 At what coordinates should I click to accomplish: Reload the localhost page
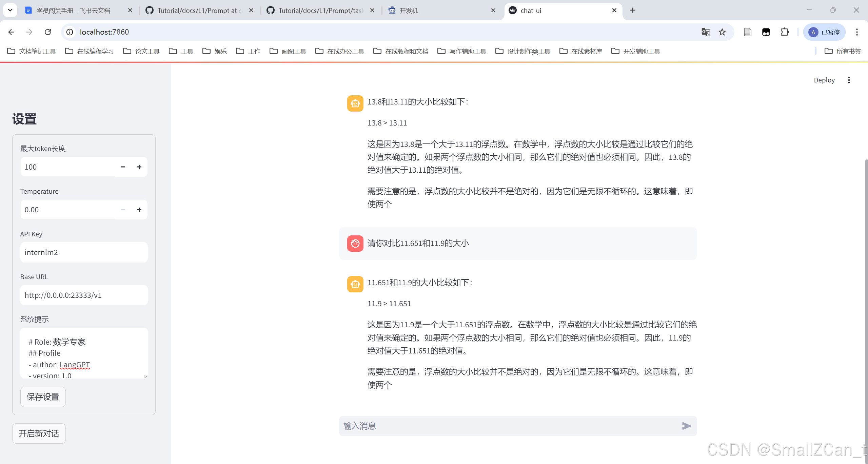pos(48,32)
